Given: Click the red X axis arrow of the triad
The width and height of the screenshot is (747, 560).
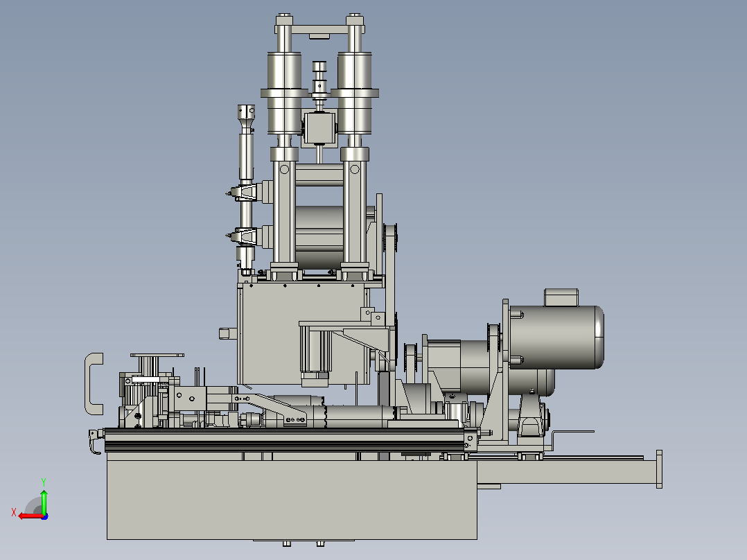Looking at the screenshot, I should click(x=30, y=516).
